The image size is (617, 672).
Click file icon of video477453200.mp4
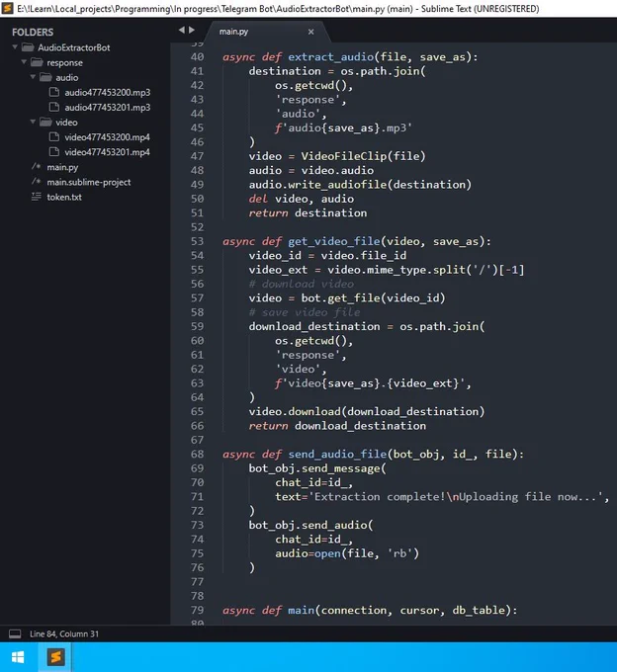coord(54,137)
